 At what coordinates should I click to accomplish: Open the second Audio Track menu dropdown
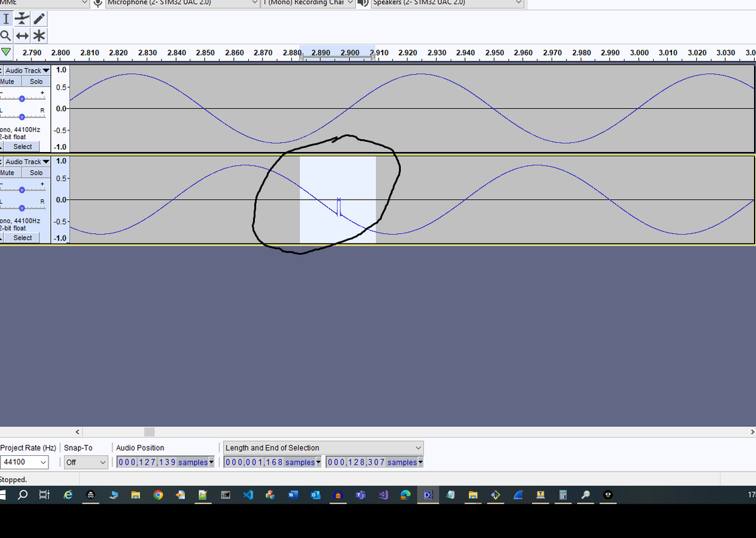pos(28,161)
